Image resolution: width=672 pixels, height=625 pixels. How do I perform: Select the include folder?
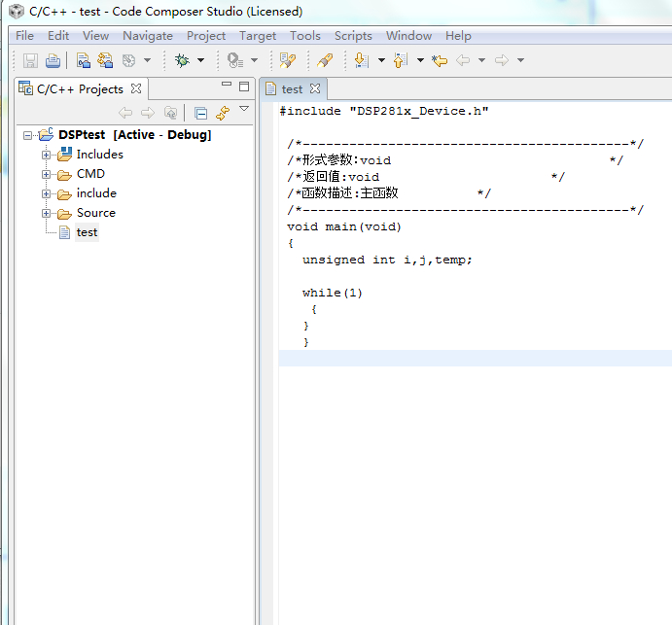[x=96, y=193]
